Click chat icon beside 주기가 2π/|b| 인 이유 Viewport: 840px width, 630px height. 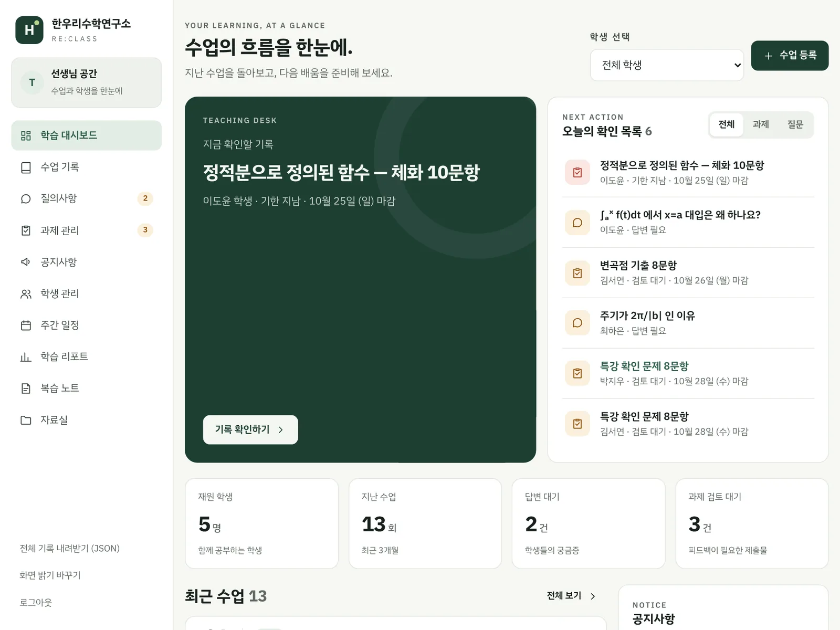click(577, 323)
